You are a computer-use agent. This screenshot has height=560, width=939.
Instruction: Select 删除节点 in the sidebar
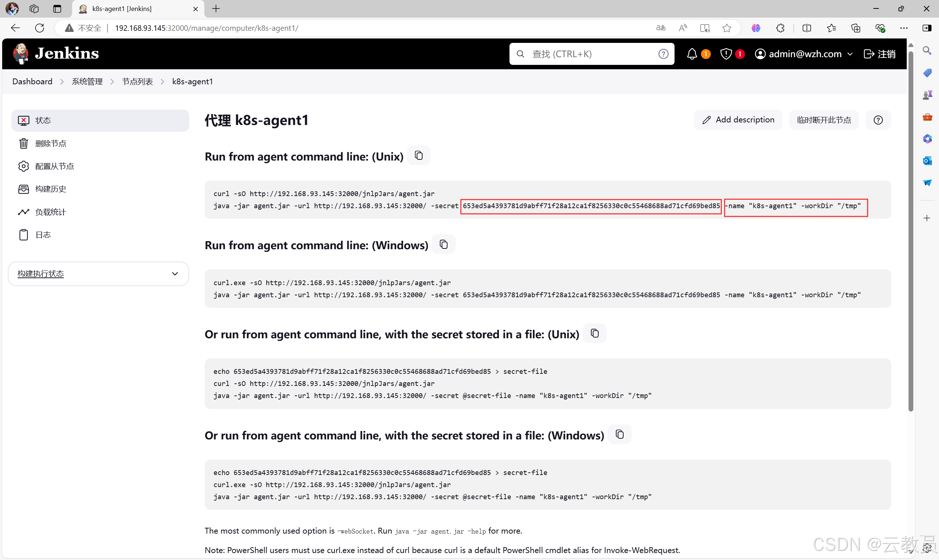(100, 143)
